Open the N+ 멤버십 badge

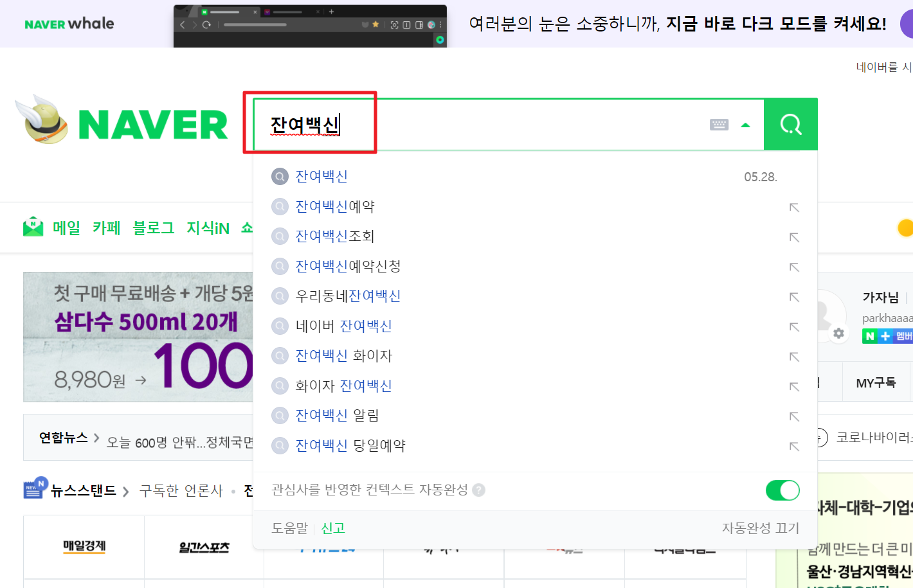[x=887, y=336]
